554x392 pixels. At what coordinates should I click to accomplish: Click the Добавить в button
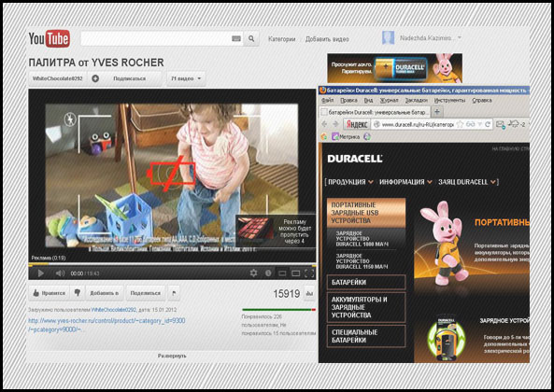[x=105, y=293]
